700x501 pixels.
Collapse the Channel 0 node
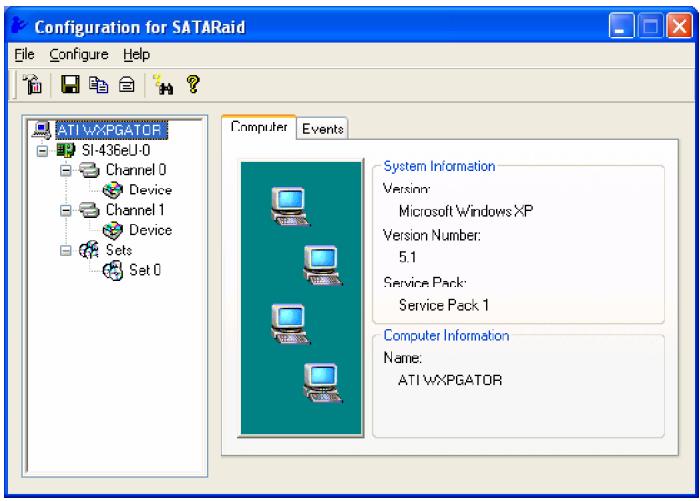(x=66, y=171)
